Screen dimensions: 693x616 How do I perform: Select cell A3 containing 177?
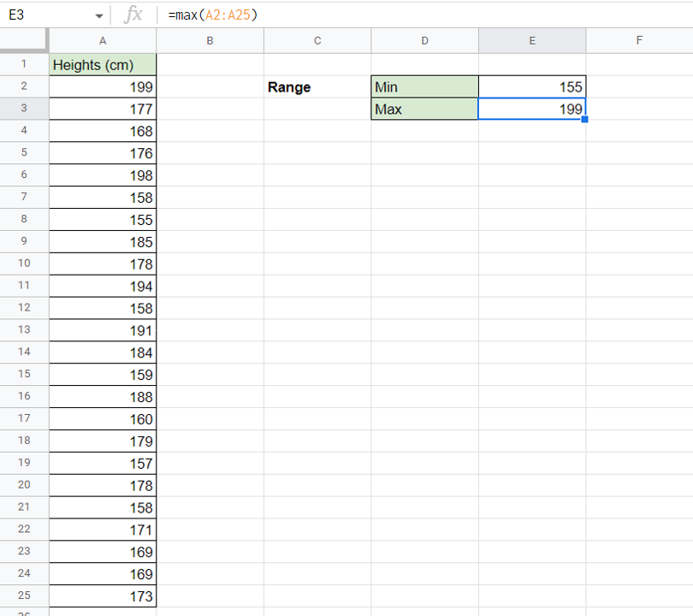pyautogui.click(x=103, y=110)
